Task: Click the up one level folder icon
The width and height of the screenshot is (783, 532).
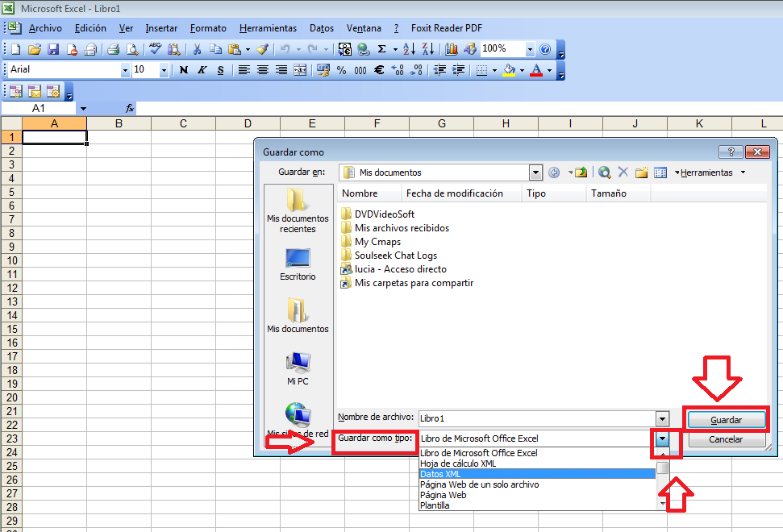Action: (x=581, y=172)
